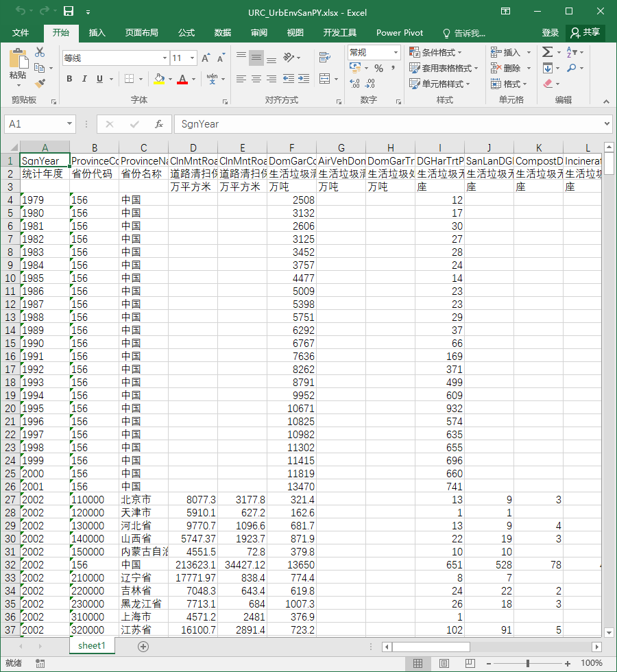Screen dimensions: 617x672
Task: Click the Merge and Center icon
Action: click(x=325, y=79)
